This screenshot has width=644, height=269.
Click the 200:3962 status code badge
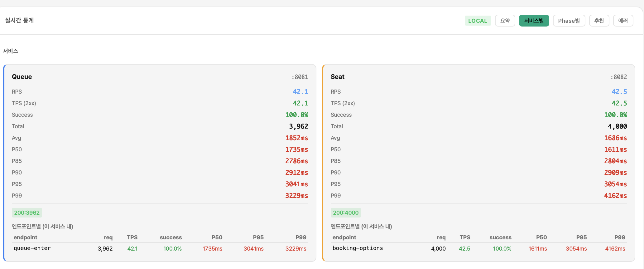27,213
